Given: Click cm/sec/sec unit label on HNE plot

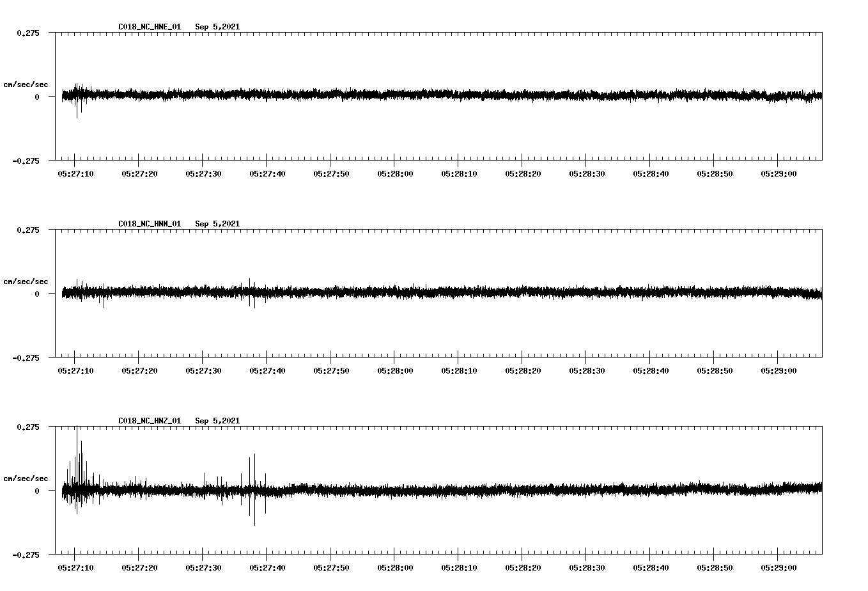Looking at the screenshot, I should [x=26, y=84].
